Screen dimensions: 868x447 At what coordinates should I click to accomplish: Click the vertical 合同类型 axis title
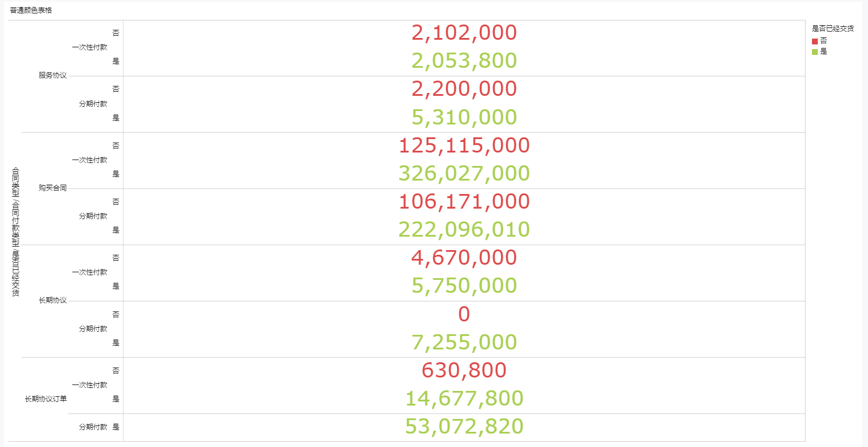(x=15, y=232)
